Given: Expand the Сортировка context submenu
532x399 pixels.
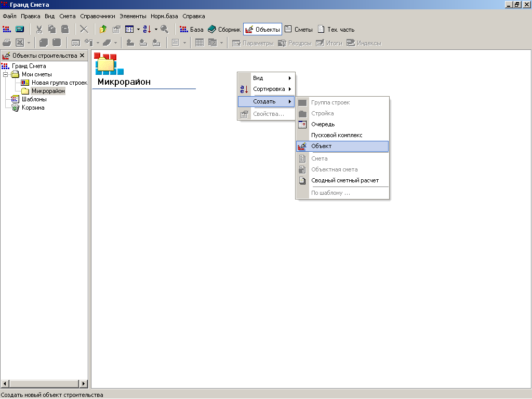Looking at the screenshot, I should (x=267, y=89).
